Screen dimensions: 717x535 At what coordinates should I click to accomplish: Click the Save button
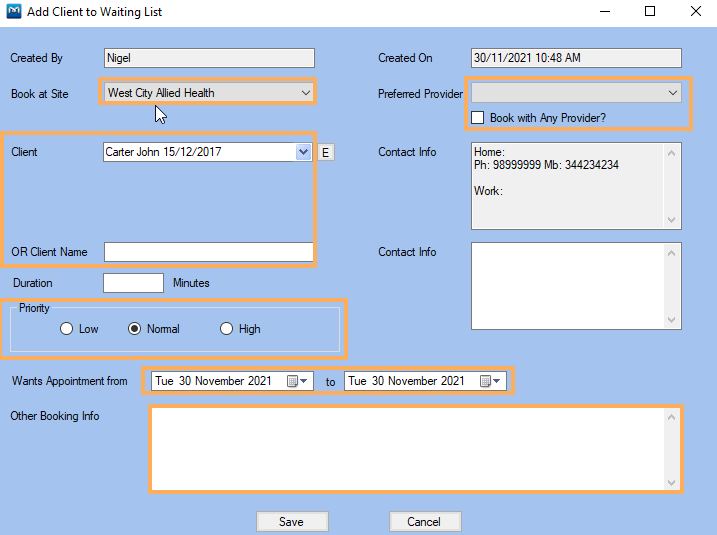click(x=292, y=522)
